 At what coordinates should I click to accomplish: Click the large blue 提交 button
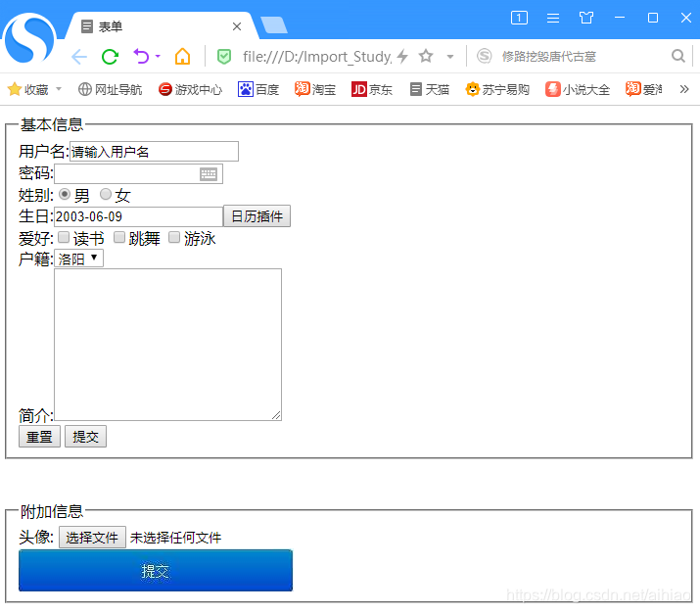pyautogui.click(x=156, y=571)
